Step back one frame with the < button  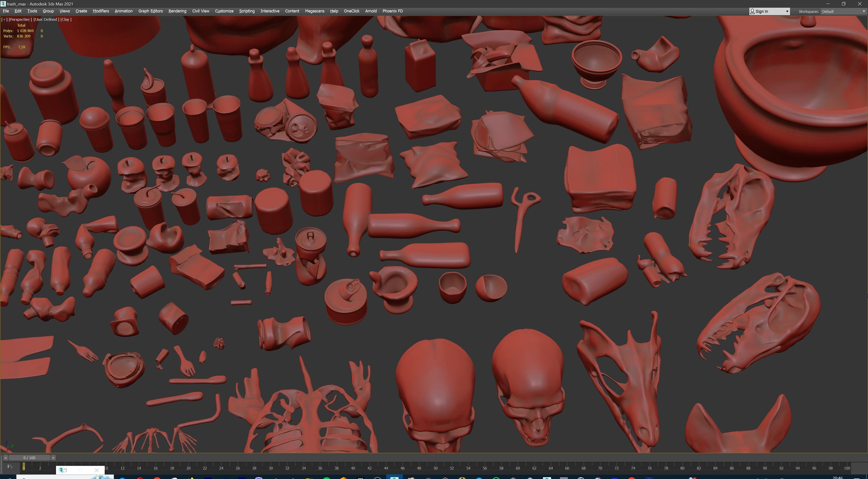coord(5,458)
